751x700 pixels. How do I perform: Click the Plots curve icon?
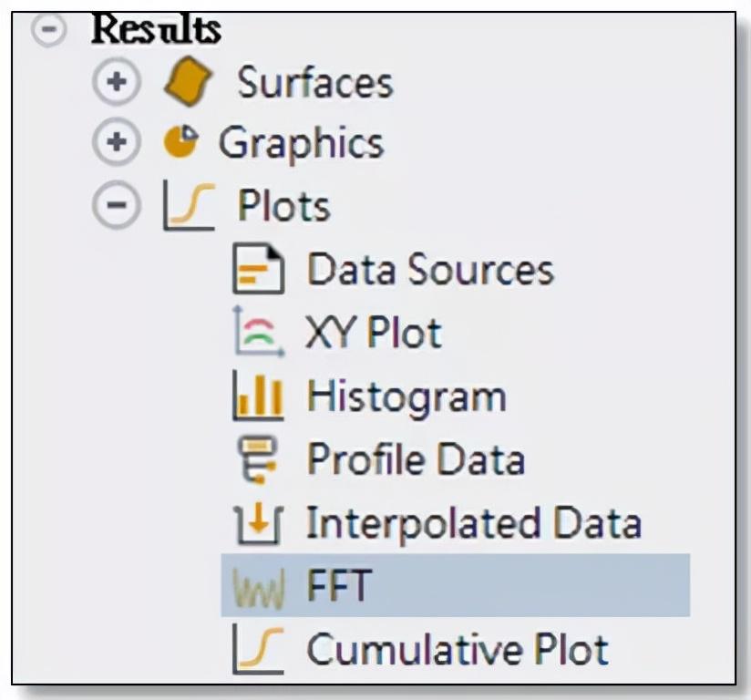coord(188,205)
